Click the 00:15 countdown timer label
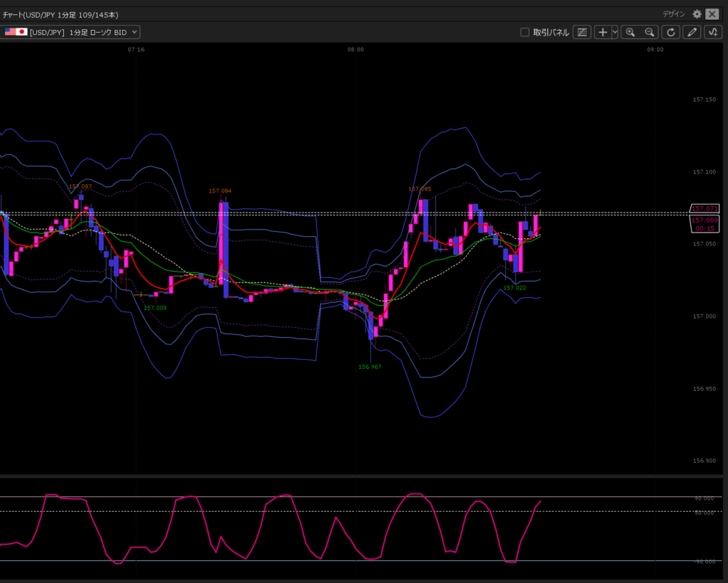Viewport: 728px width, 583px height. pos(705,228)
